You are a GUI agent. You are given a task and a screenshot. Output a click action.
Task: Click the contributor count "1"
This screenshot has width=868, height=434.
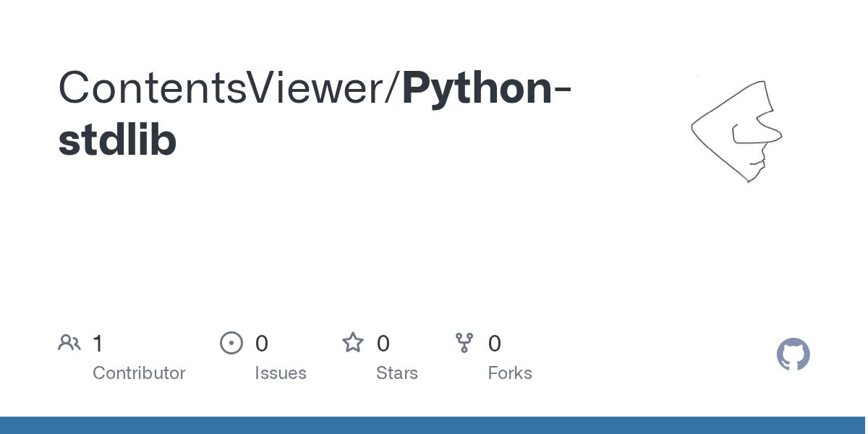click(98, 344)
